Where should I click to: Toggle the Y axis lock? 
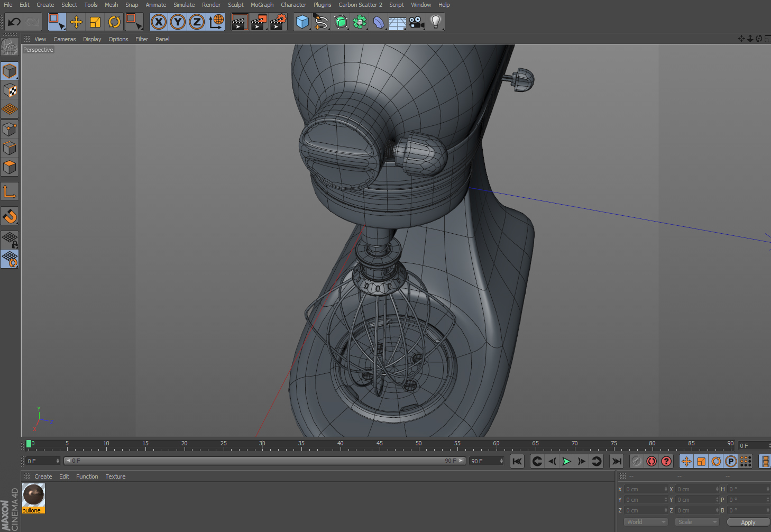point(178,22)
